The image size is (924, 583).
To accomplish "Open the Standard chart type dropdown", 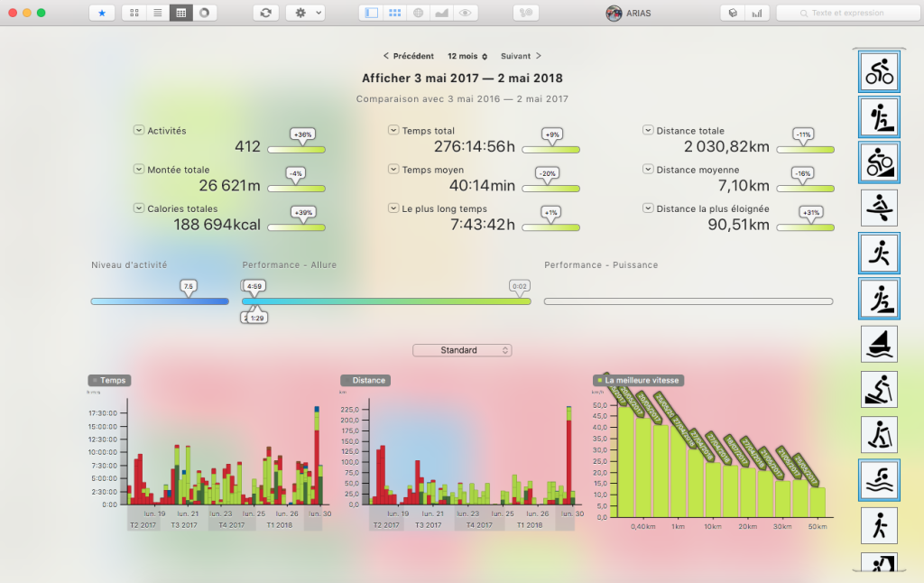I will (x=462, y=350).
